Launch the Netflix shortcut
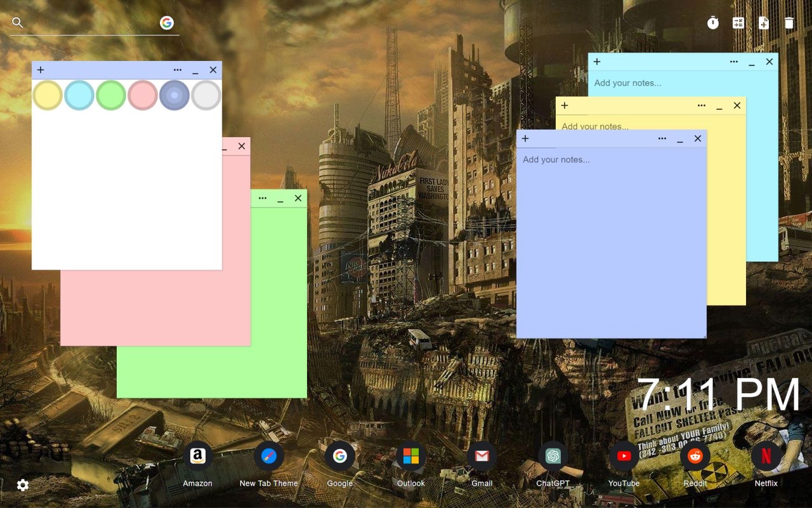812x508 pixels. pyautogui.click(x=766, y=456)
